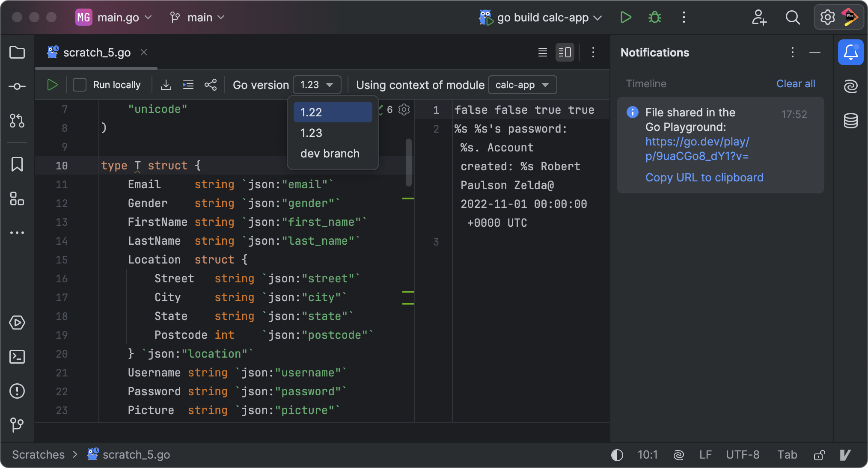Open the Structure tool window

[17, 199]
